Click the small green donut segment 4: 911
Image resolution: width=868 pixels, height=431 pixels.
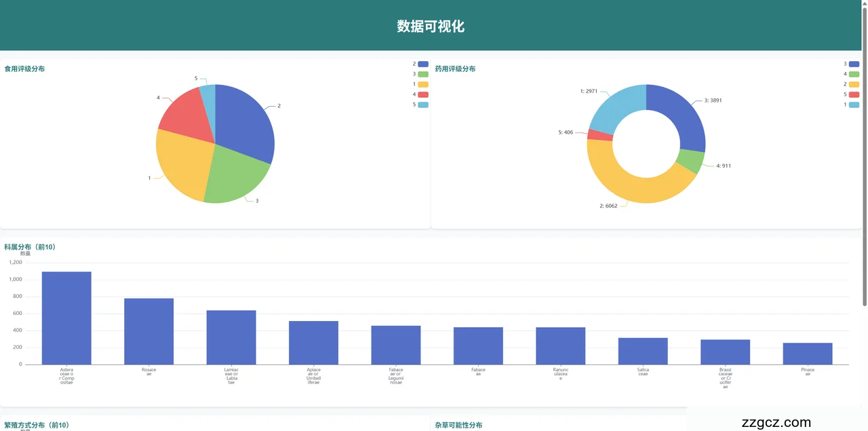click(690, 162)
